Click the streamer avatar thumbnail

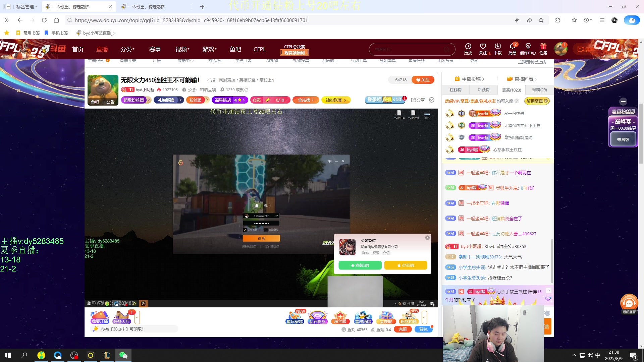[x=103, y=90]
